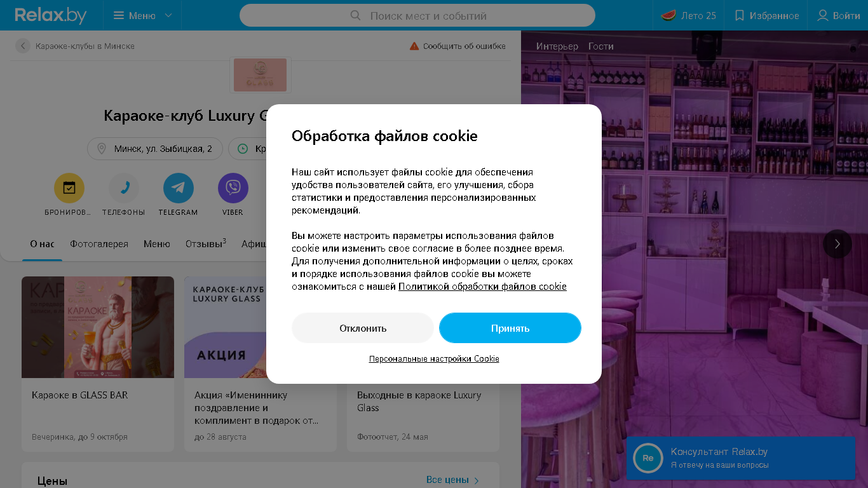Viewport: 868px width, 488px height.
Task: Open the Лето 25 watermelon link
Action: coord(688,15)
